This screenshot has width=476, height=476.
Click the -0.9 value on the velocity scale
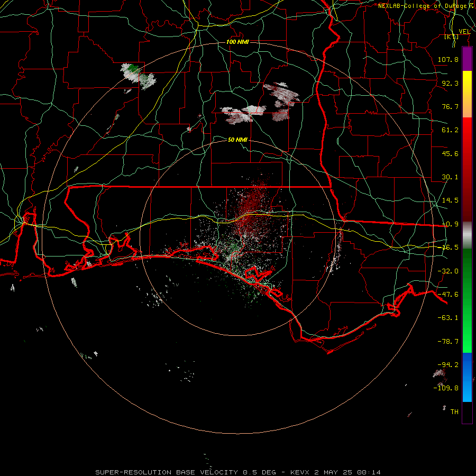(x=450, y=224)
